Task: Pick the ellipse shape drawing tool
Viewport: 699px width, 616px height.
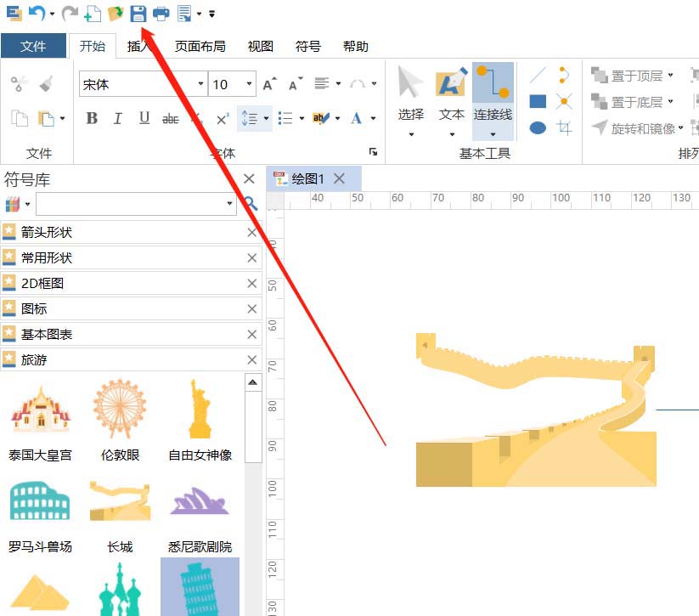Action: tap(538, 128)
